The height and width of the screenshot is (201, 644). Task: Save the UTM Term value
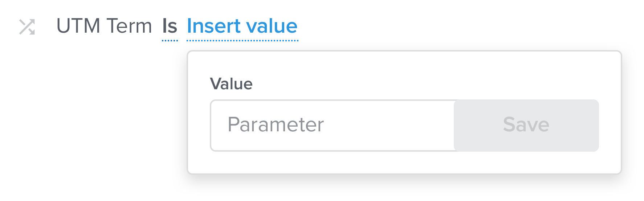(526, 125)
